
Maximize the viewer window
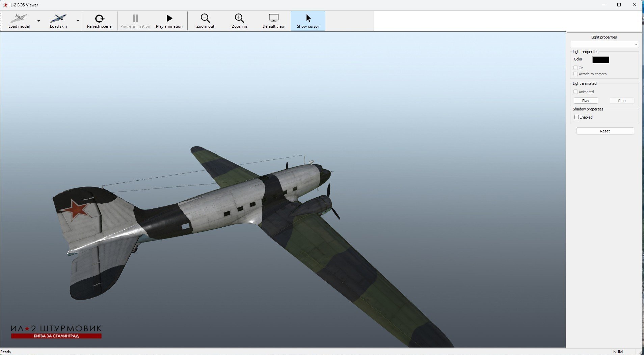[x=619, y=5]
